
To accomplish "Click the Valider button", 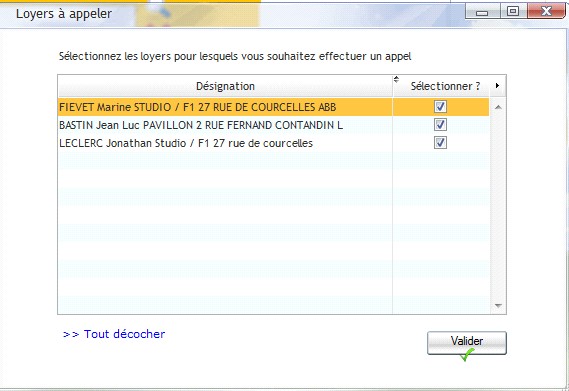I will (x=467, y=343).
